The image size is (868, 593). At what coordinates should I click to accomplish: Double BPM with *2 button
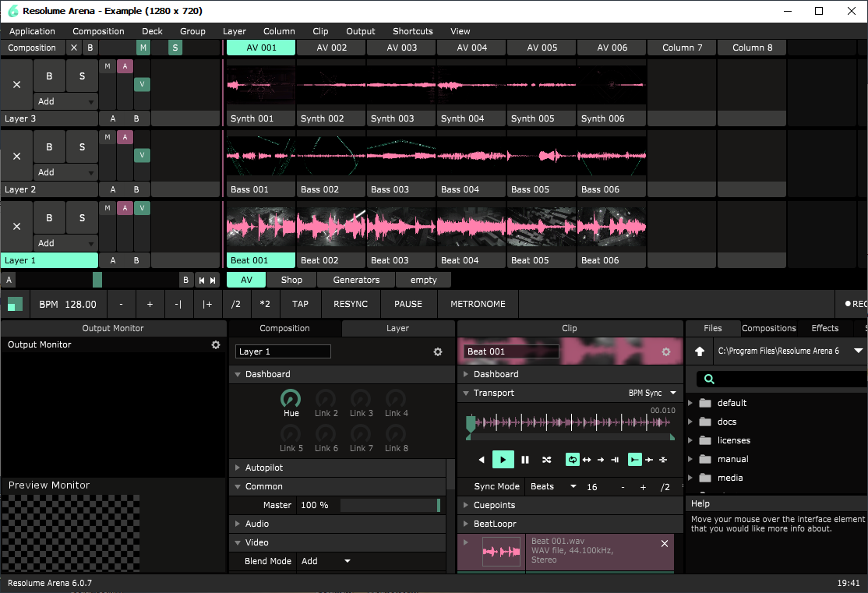[265, 304]
